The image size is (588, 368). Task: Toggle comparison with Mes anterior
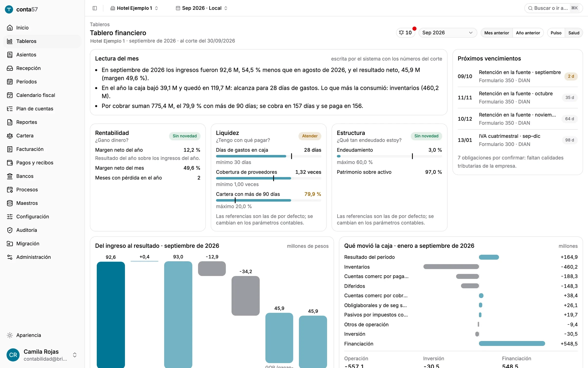coord(497,33)
